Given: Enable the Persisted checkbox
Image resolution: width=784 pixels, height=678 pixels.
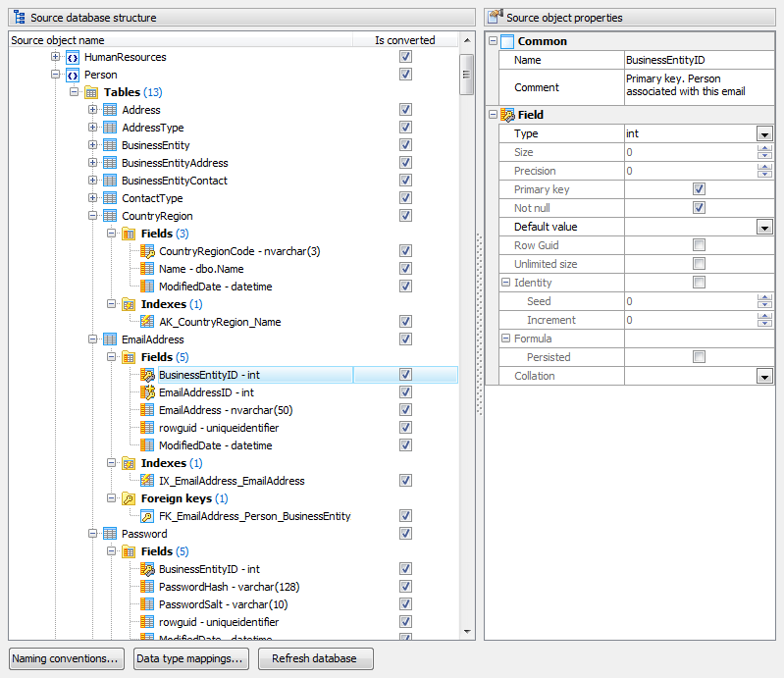Looking at the screenshot, I should pos(699,356).
